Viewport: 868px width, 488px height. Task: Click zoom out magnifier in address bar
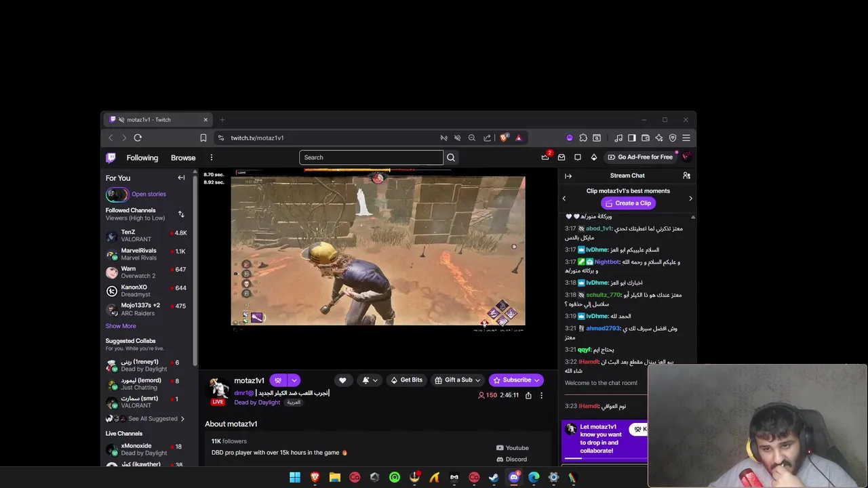click(x=472, y=138)
